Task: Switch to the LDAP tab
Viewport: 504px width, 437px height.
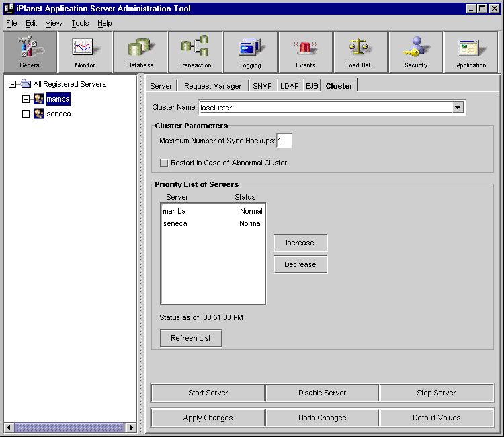Action: pyautogui.click(x=289, y=86)
